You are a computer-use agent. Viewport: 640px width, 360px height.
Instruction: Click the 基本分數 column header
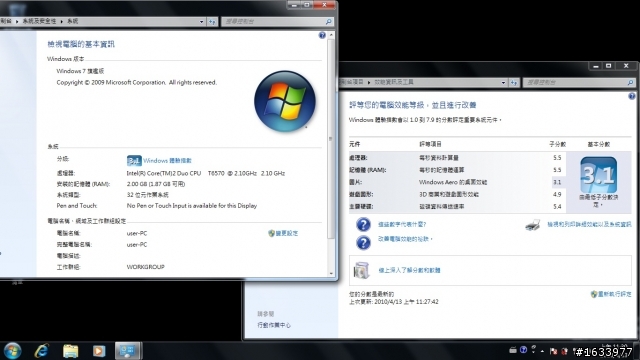pos(598,144)
